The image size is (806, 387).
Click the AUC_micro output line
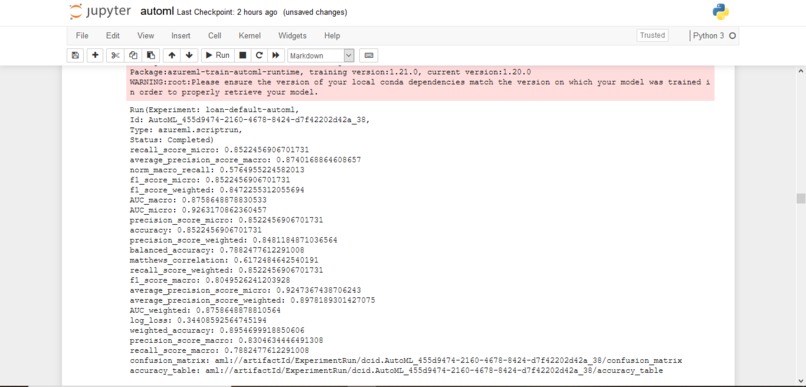click(198, 210)
